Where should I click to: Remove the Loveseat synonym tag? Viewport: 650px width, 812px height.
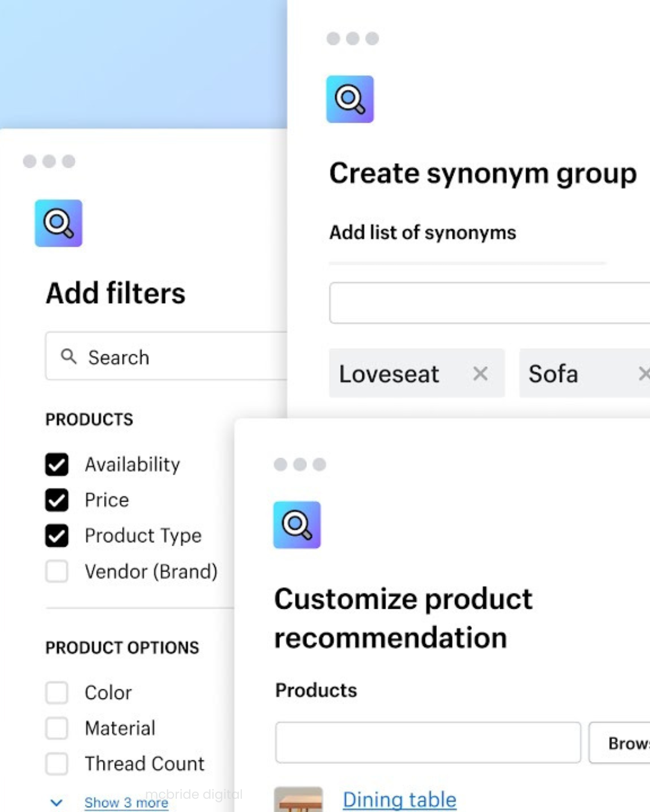(480, 374)
